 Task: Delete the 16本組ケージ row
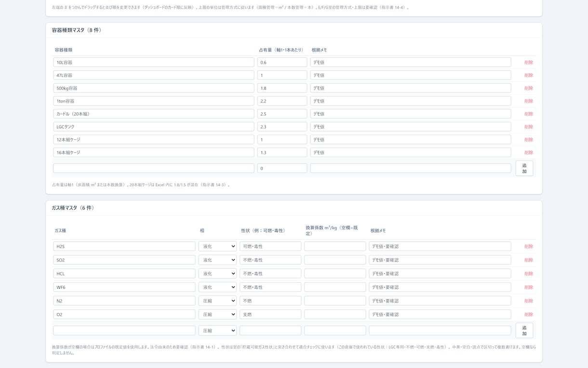pyautogui.click(x=529, y=152)
